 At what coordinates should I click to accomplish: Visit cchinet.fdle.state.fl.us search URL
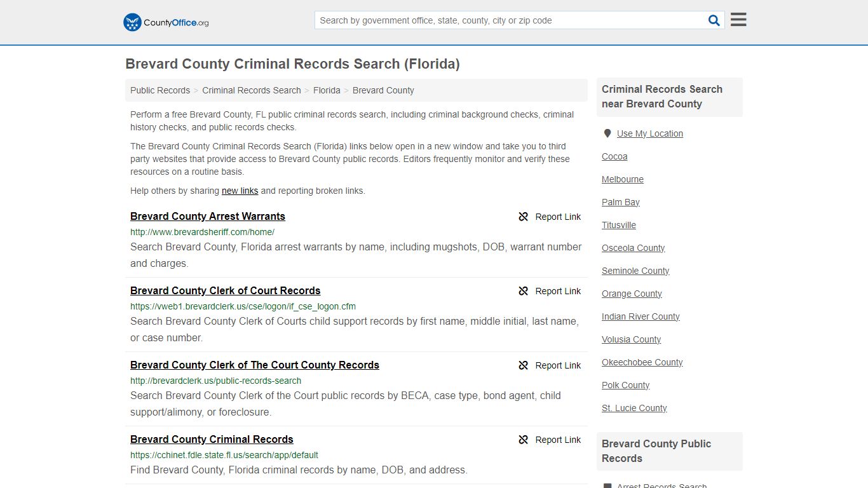(x=224, y=455)
